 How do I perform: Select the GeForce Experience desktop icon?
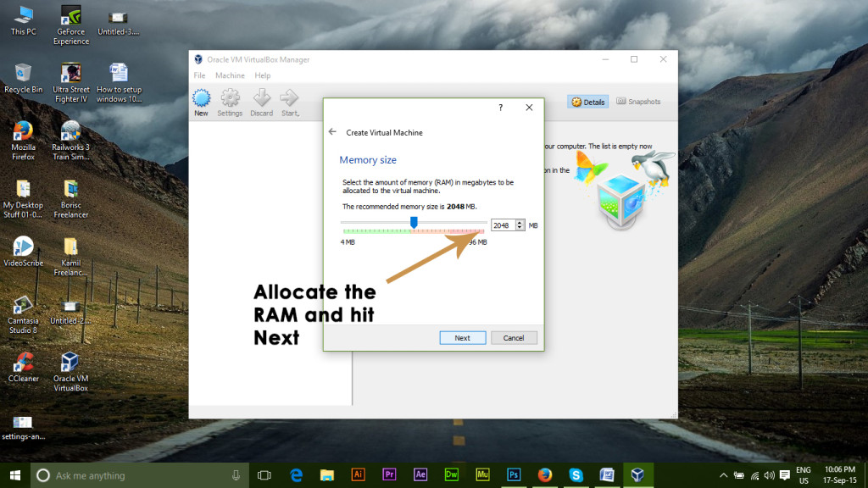tap(71, 25)
